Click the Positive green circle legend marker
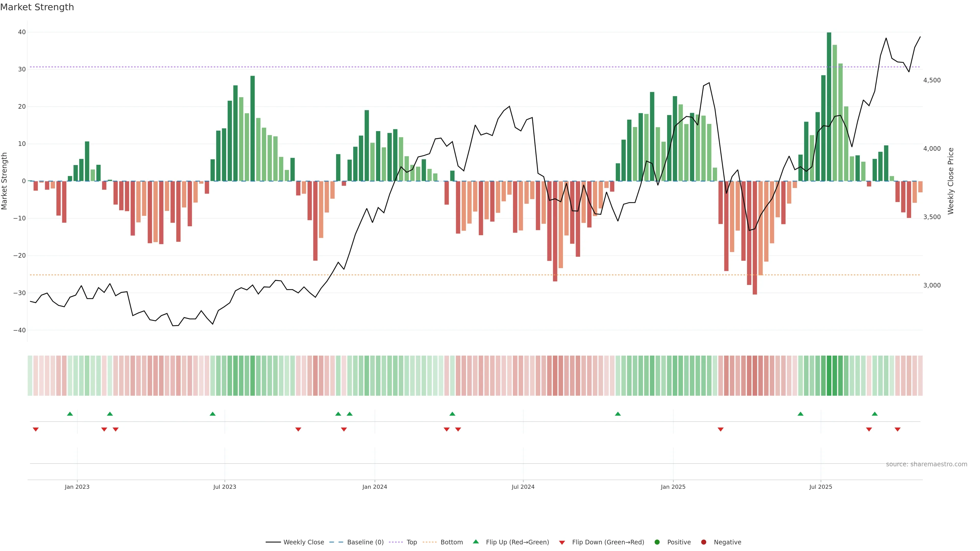The image size is (980, 551). [x=657, y=542]
